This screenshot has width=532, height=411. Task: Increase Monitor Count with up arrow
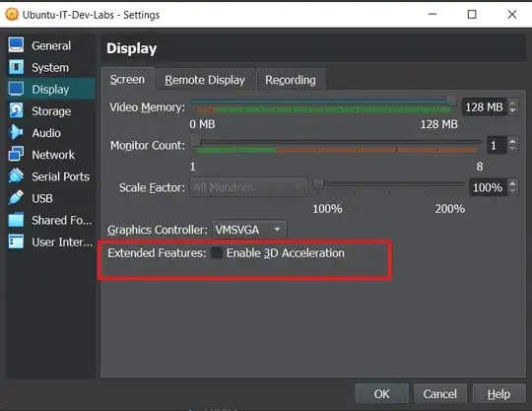coord(512,141)
